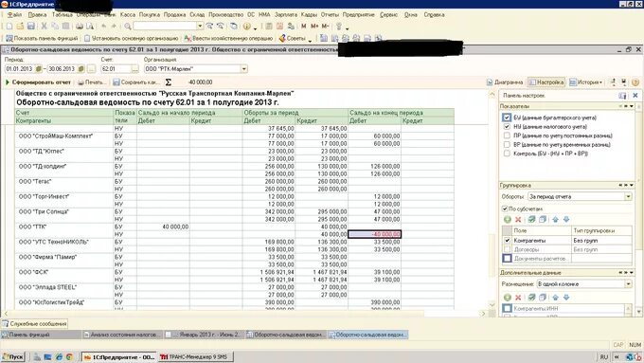644x363 pixels.
Task: Click the yellow info help icon in toolbar
Action: (x=246, y=27)
